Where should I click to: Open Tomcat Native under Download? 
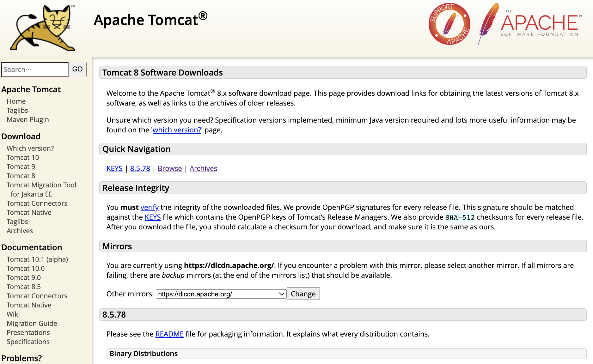coord(29,212)
